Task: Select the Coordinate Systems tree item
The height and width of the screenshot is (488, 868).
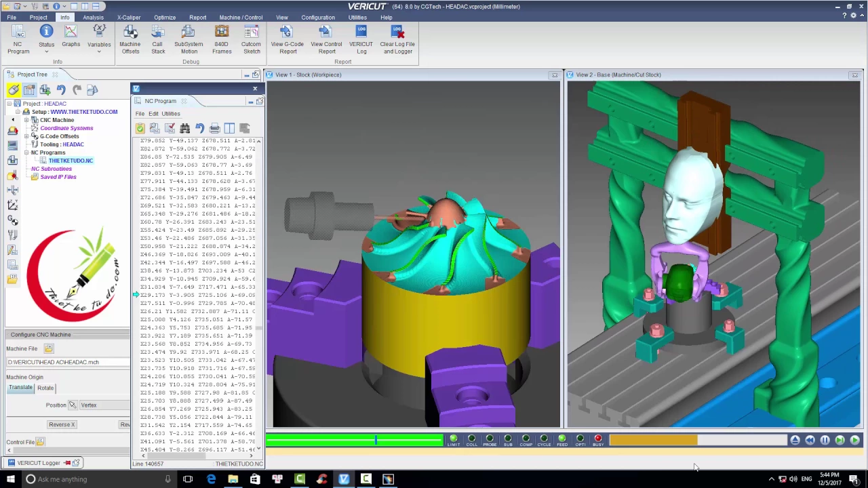Action: pyautogui.click(x=66, y=128)
